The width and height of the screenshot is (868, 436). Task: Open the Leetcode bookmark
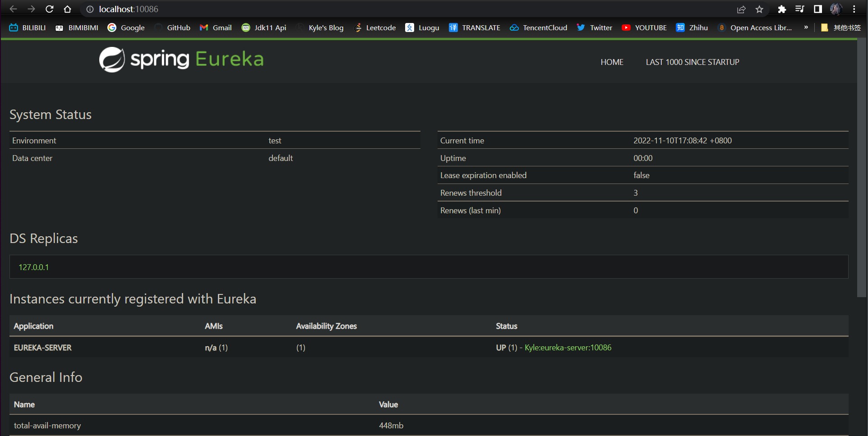coord(375,28)
